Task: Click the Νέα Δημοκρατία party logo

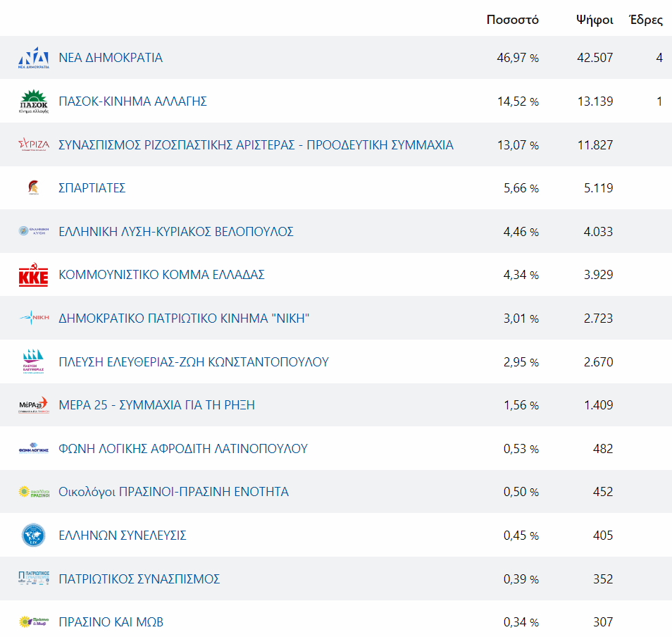Action: tap(33, 58)
